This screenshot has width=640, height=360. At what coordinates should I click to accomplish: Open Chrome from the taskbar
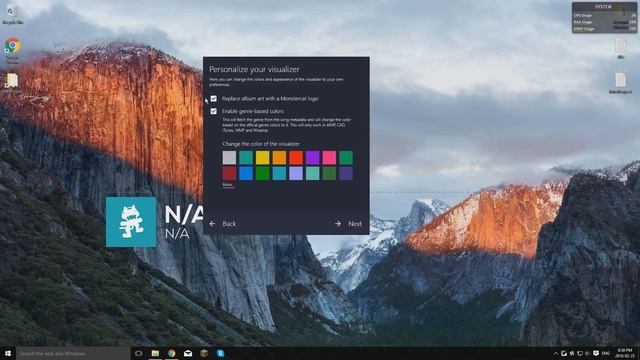point(171,353)
